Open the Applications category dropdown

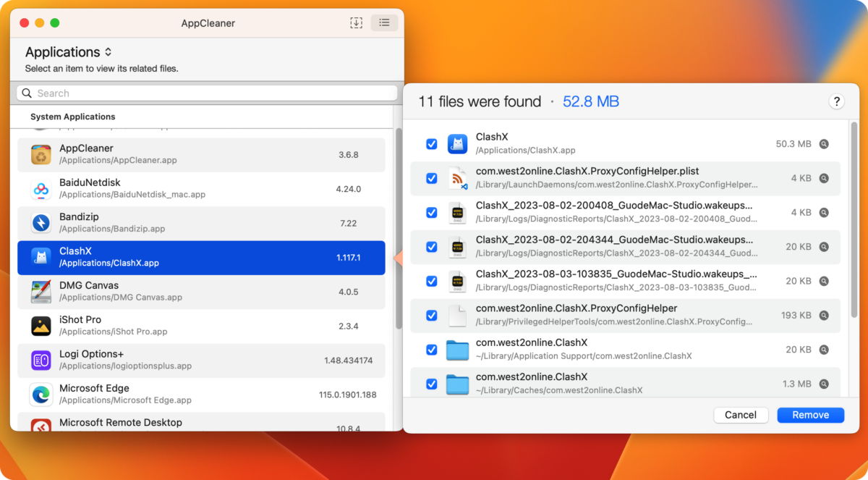(x=69, y=52)
